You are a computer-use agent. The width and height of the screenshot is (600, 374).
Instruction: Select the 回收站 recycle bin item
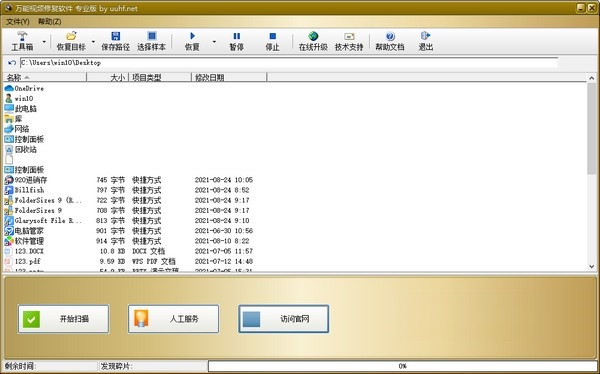point(21,149)
